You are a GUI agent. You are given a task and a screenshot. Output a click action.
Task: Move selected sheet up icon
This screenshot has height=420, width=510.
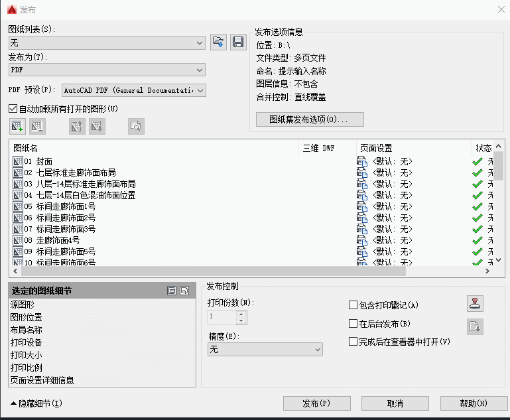77,126
